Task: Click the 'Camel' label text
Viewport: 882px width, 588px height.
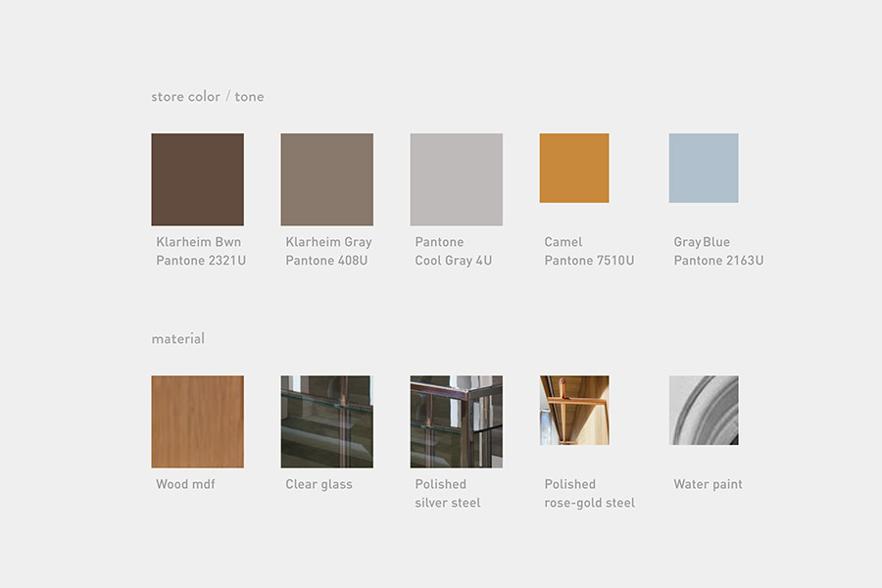Action: point(563,242)
